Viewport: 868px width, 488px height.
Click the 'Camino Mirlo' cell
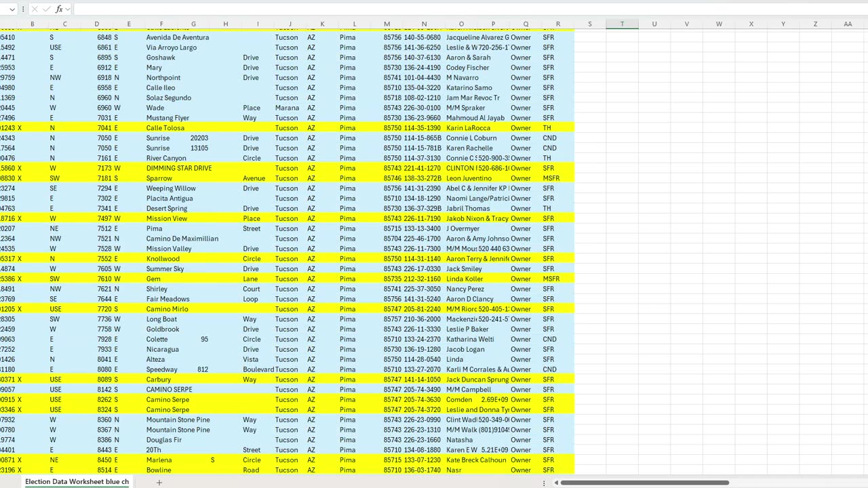167,309
